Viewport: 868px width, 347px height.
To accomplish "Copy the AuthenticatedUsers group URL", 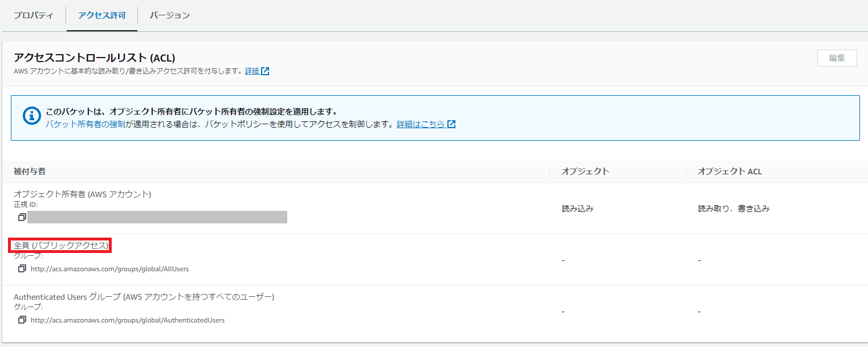I will click(x=22, y=320).
